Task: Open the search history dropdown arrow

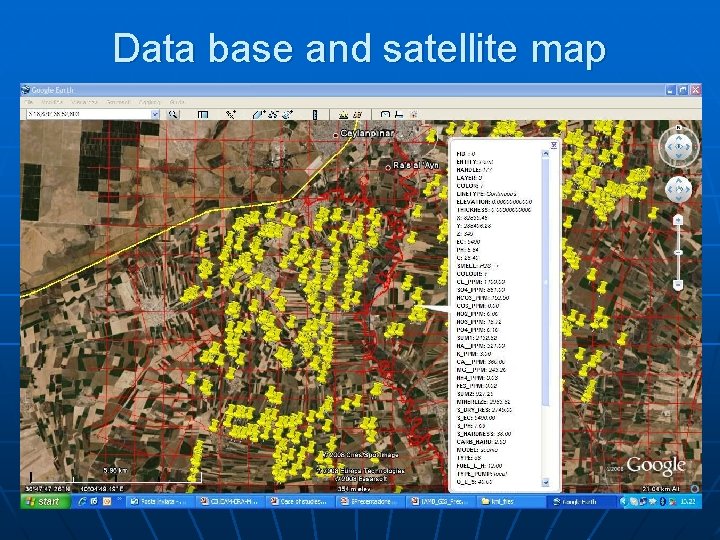Action: (x=155, y=114)
